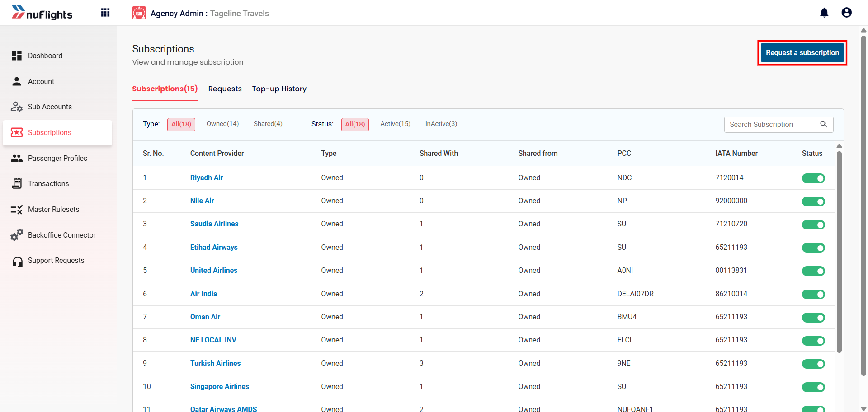Click Request a subscription button
This screenshot has width=868, height=412.
click(x=802, y=52)
